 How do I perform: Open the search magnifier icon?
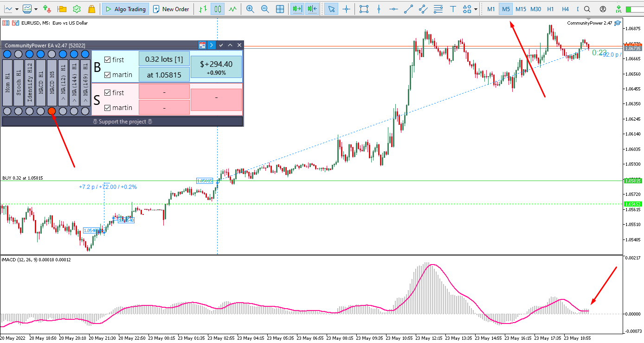[x=587, y=9]
